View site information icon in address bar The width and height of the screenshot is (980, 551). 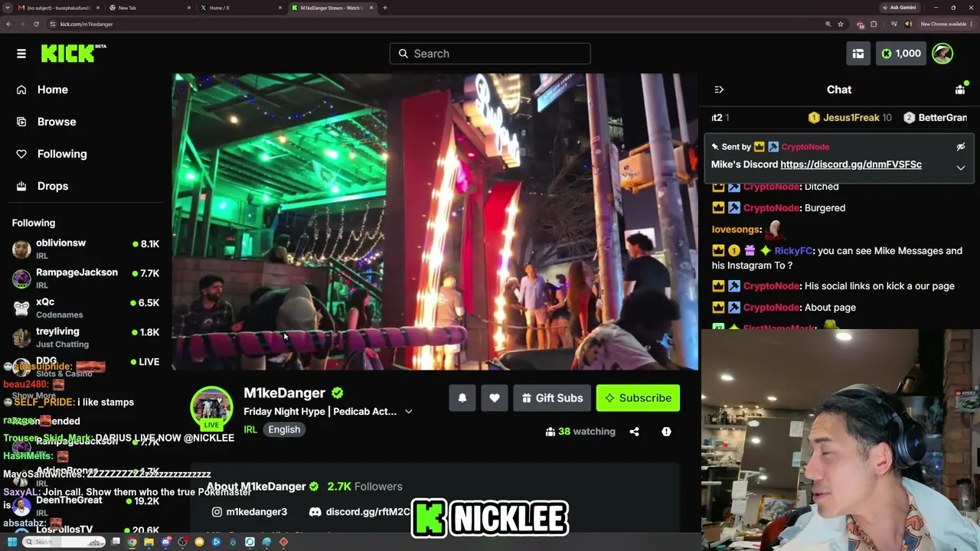(x=52, y=24)
